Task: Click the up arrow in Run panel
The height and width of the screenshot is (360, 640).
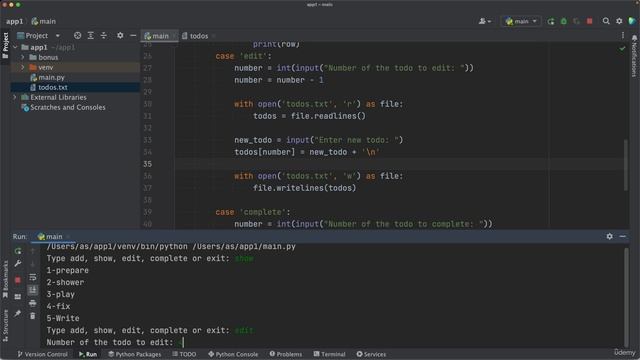Action: (33, 251)
